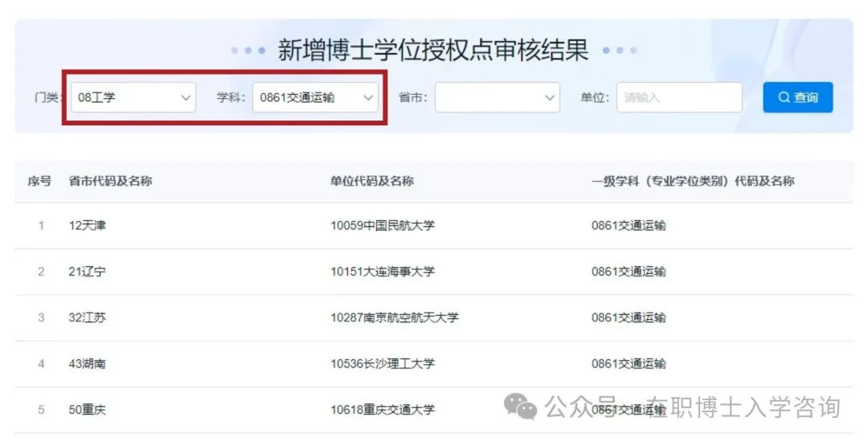Click the 单位代码及名称 column header
Viewport: 868px width, 442px height.
coord(371,182)
